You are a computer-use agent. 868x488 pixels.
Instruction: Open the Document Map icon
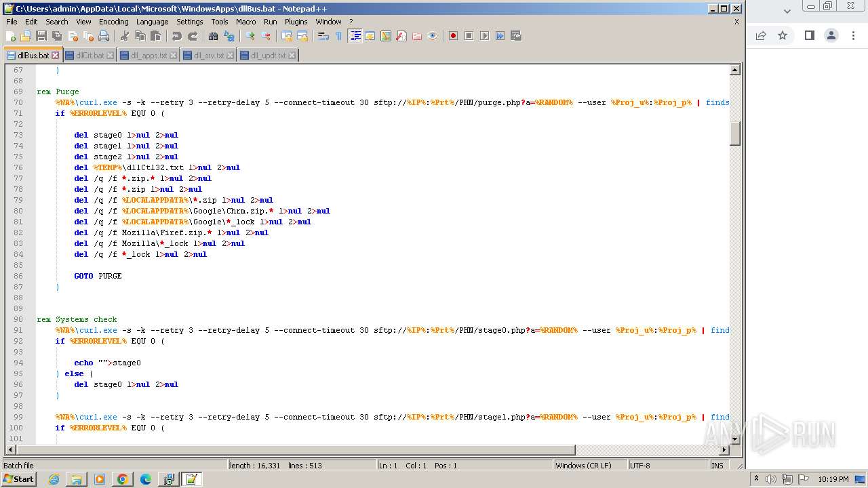coord(386,36)
